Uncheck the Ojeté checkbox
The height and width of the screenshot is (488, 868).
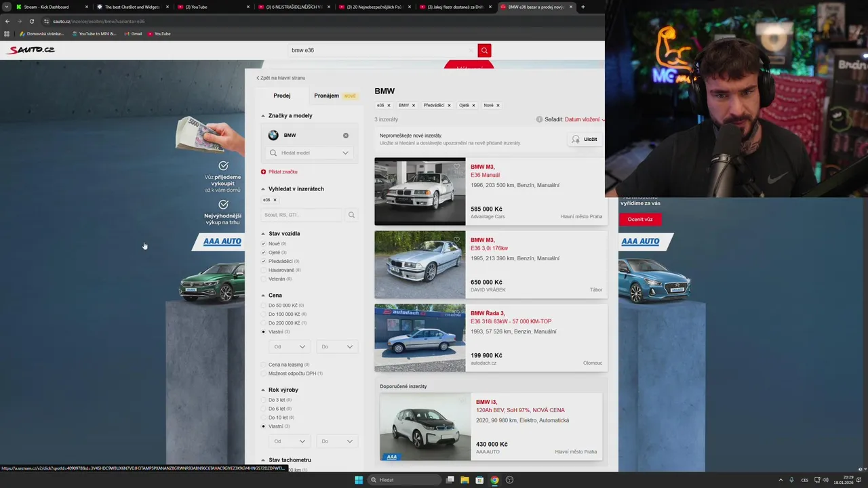(264, 252)
